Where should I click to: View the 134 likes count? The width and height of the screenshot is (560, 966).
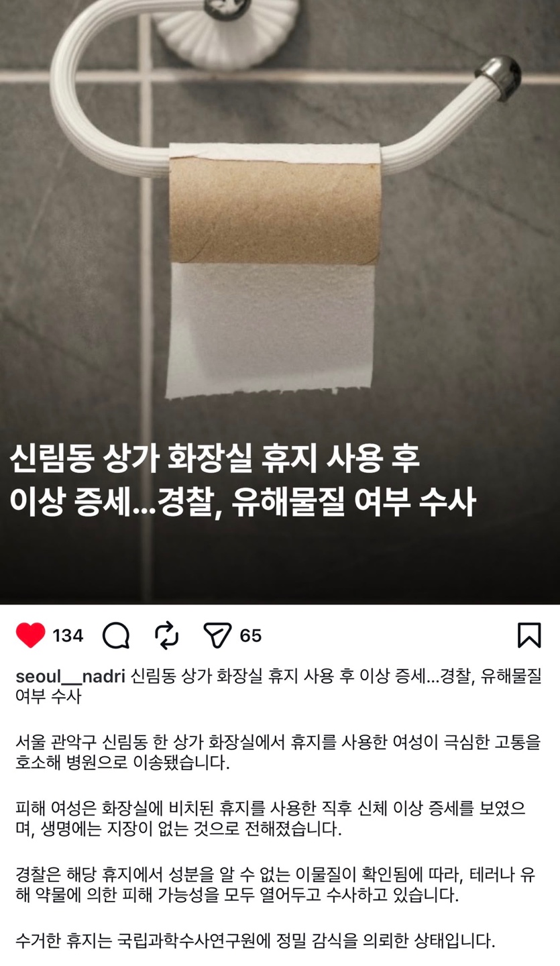click(68, 636)
